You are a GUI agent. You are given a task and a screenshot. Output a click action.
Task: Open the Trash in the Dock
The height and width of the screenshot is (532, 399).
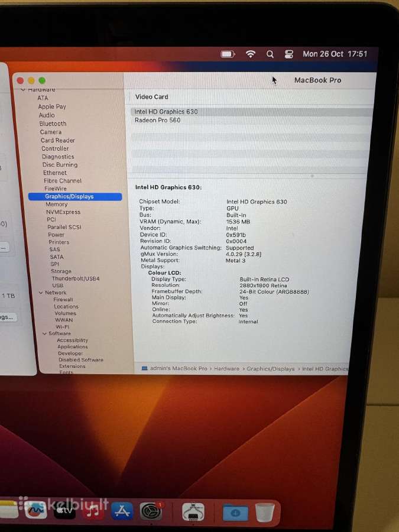click(x=265, y=512)
